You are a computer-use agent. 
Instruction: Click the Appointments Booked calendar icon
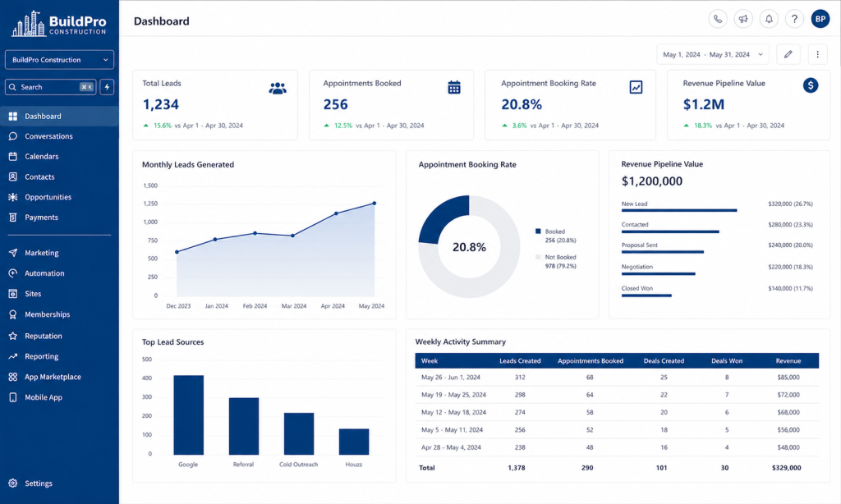453,87
